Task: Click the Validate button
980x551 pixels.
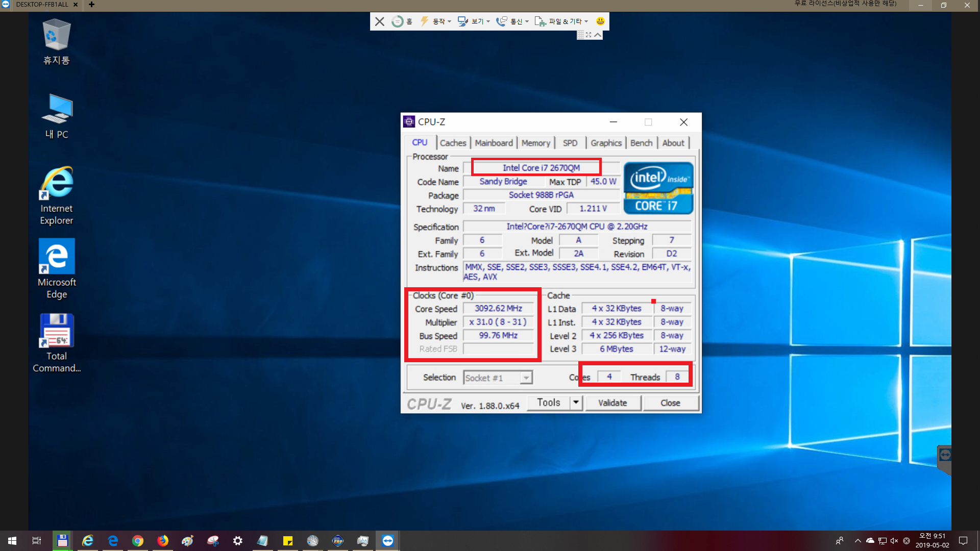Action: click(612, 403)
